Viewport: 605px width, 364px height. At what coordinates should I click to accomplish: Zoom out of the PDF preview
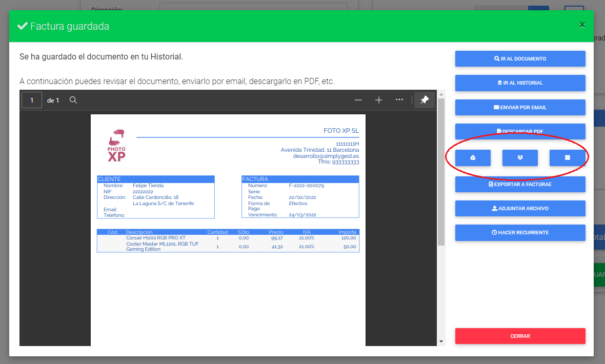coord(358,100)
